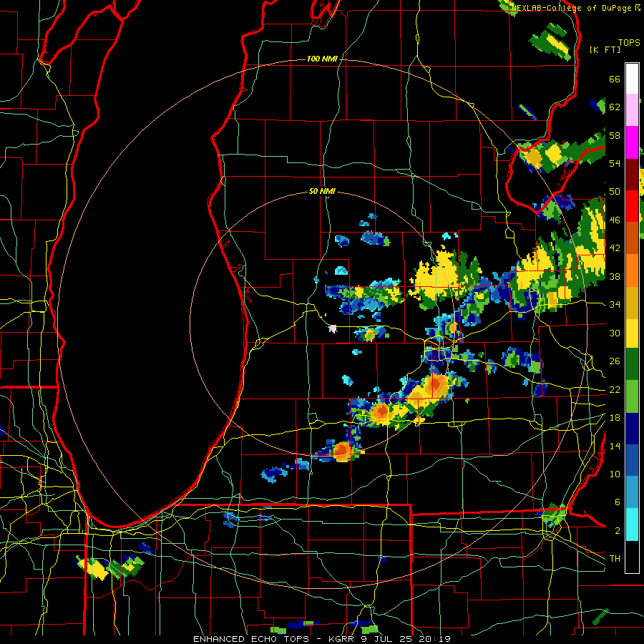644x644 pixels.
Task: Click the 46 value on the legend scale
Action: click(615, 220)
